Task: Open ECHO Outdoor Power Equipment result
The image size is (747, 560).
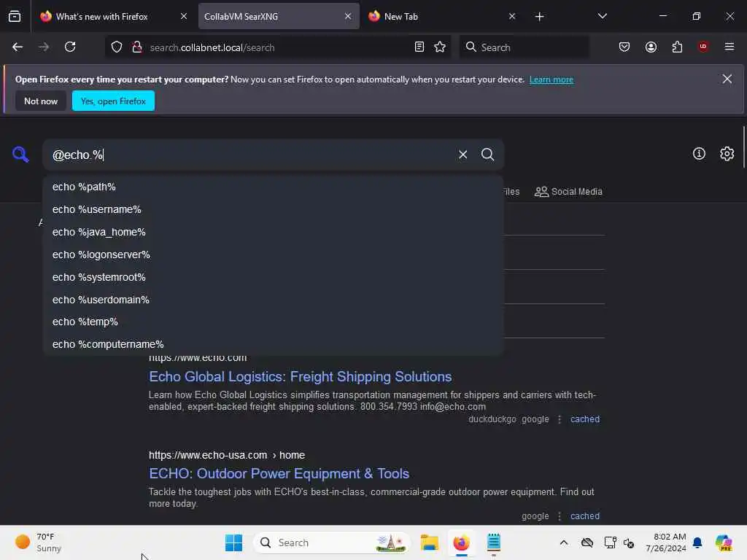Action: click(279, 473)
